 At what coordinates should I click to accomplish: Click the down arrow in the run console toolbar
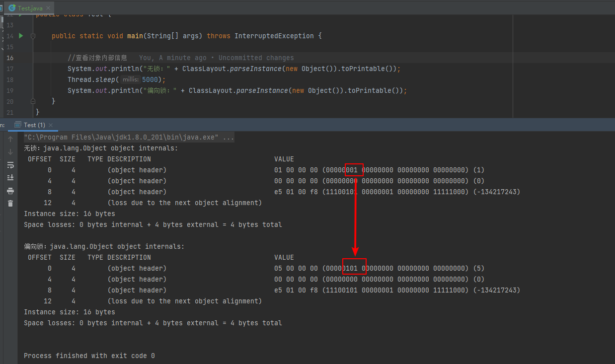pos(10,151)
